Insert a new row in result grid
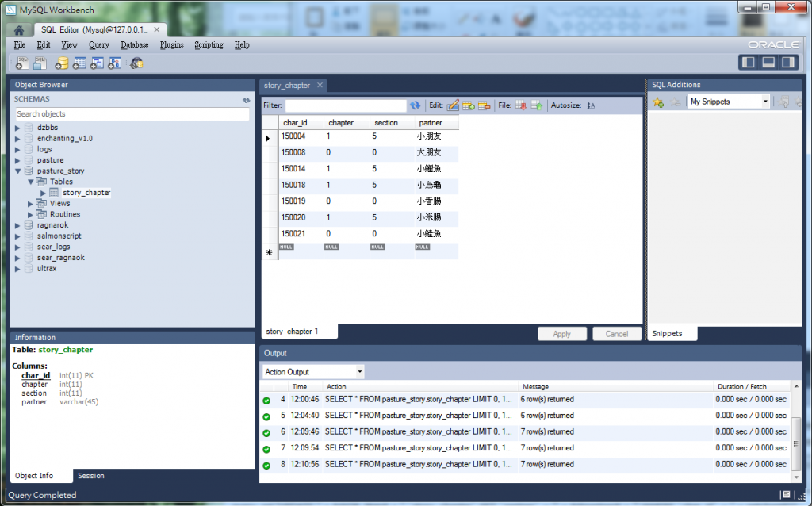The width and height of the screenshot is (812, 506). pyautogui.click(x=468, y=105)
